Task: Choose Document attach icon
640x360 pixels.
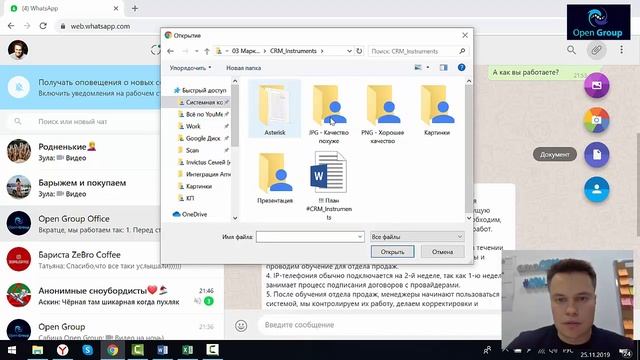Action: [x=596, y=155]
